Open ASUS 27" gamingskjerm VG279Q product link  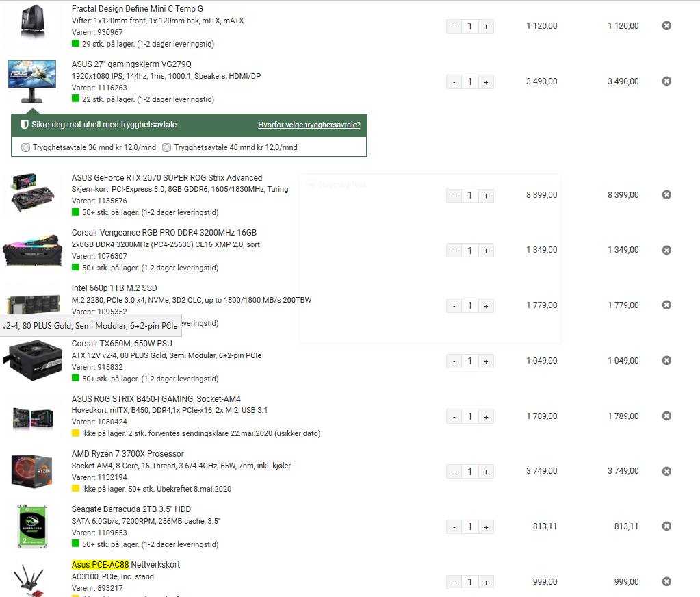click(131, 64)
